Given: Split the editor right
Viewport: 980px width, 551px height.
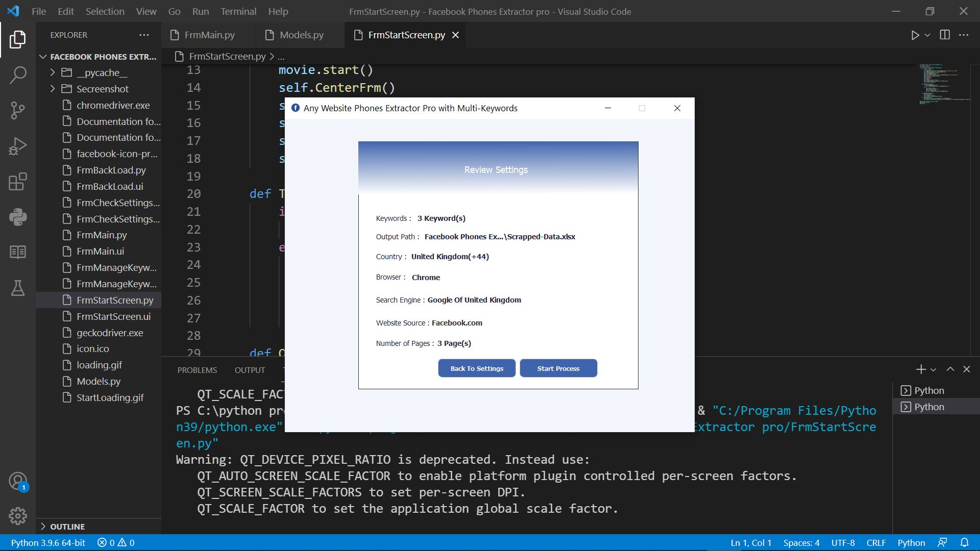Looking at the screenshot, I should click(945, 35).
